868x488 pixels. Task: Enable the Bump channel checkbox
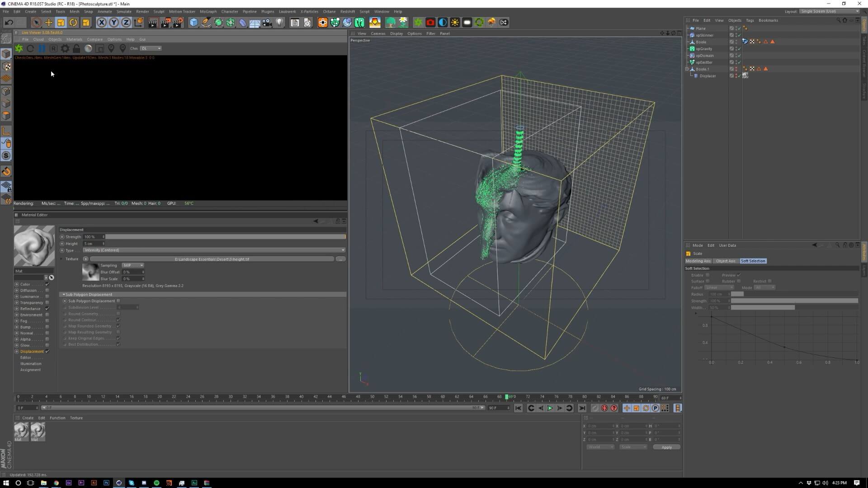47,327
